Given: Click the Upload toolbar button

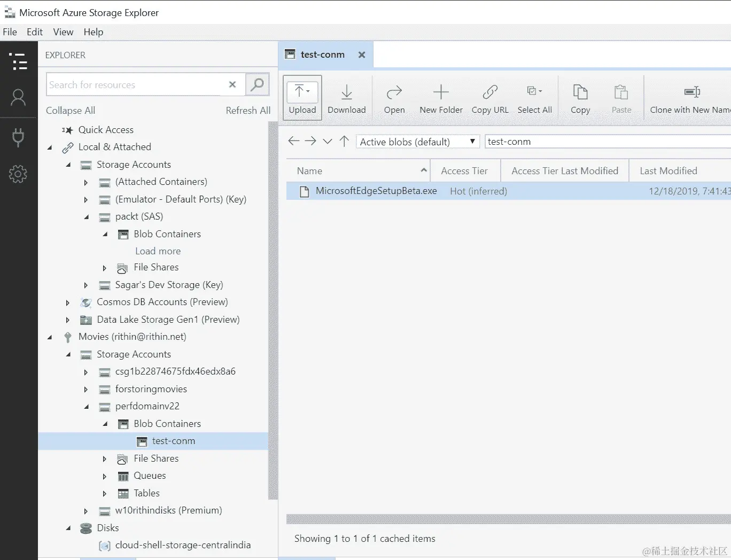Looking at the screenshot, I should [302, 98].
